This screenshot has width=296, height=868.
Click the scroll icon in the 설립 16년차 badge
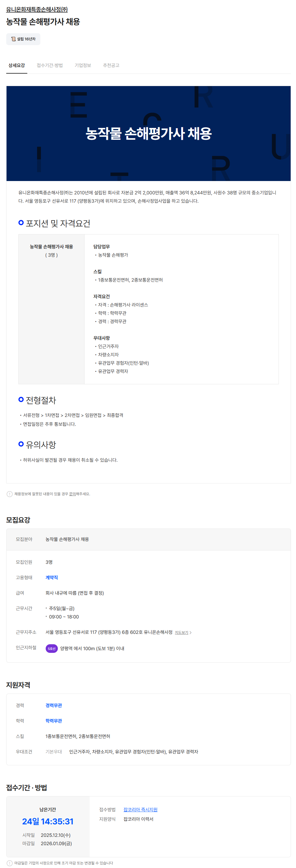point(13,39)
